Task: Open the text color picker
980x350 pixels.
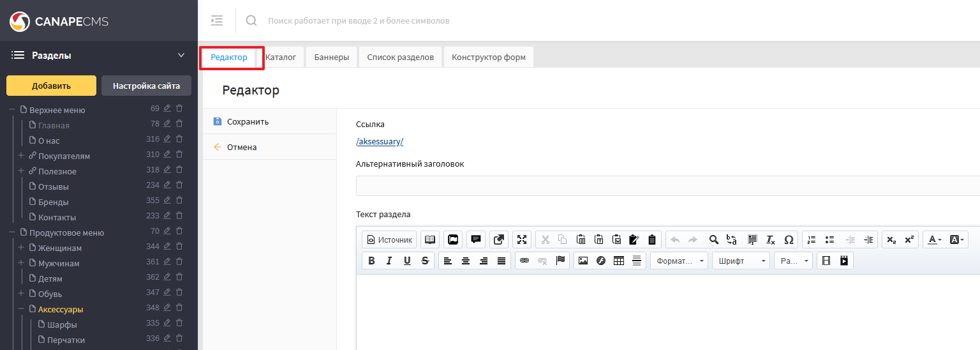Action: 935,240
